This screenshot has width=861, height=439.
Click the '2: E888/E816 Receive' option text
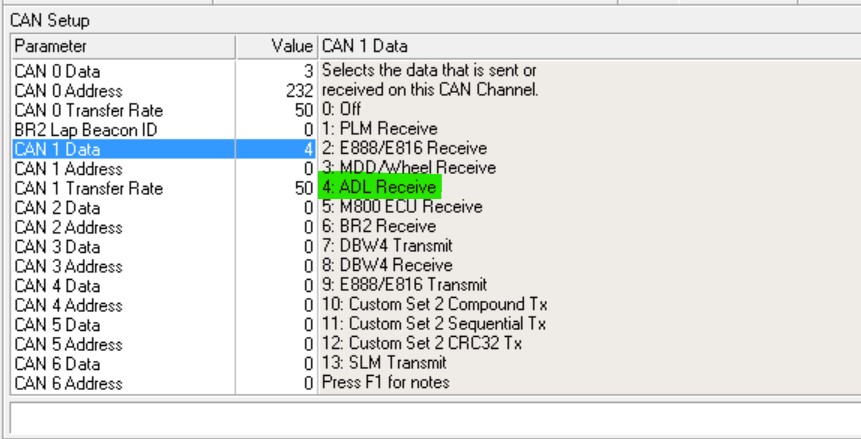coord(404,148)
